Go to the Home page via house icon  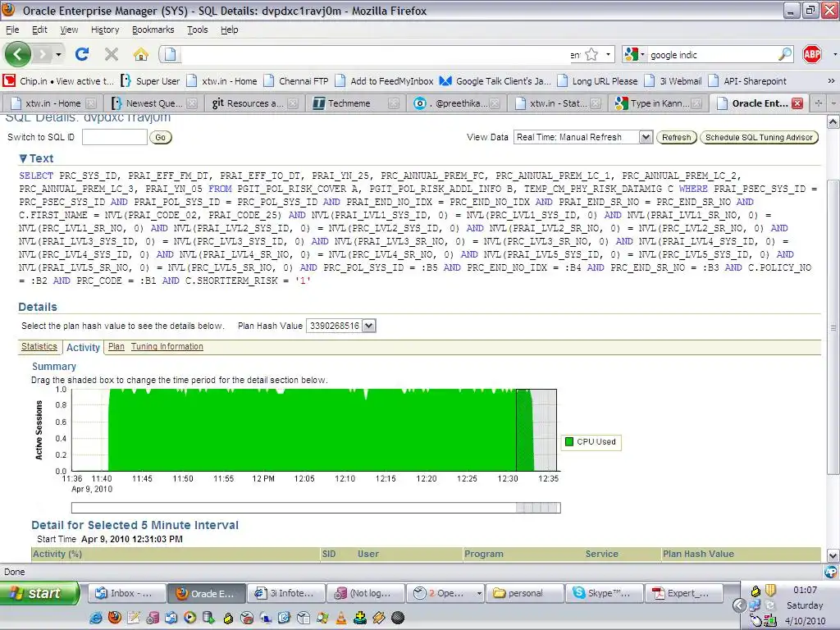(141, 54)
